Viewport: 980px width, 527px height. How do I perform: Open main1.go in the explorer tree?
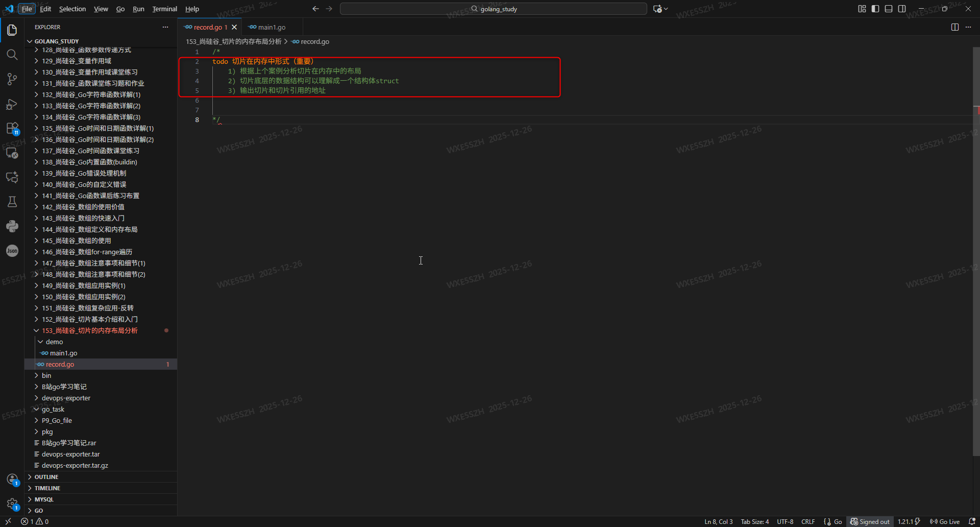(101, 353)
